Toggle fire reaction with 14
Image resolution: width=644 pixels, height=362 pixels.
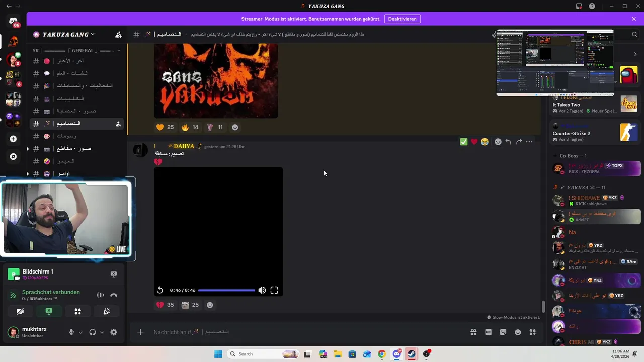[190, 127]
